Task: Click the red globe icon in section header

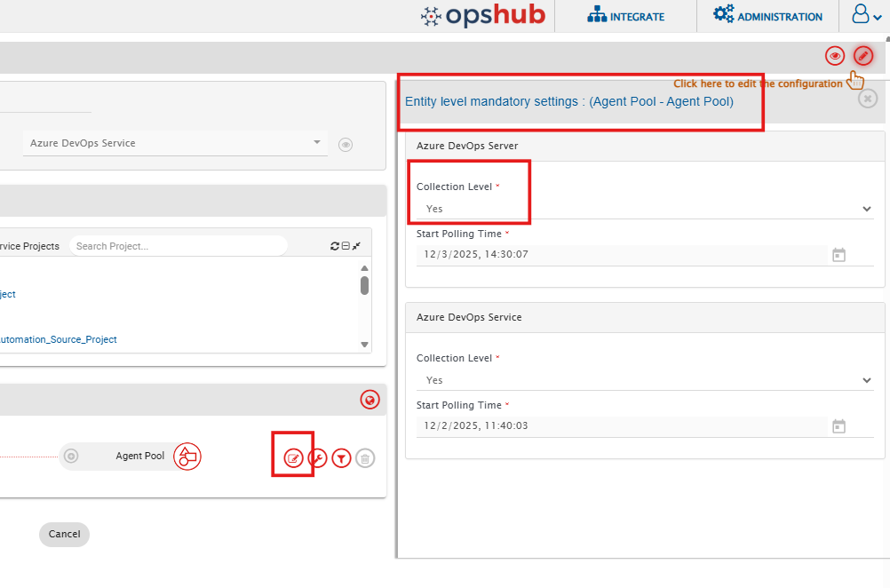Action: pyautogui.click(x=370, y=400)
